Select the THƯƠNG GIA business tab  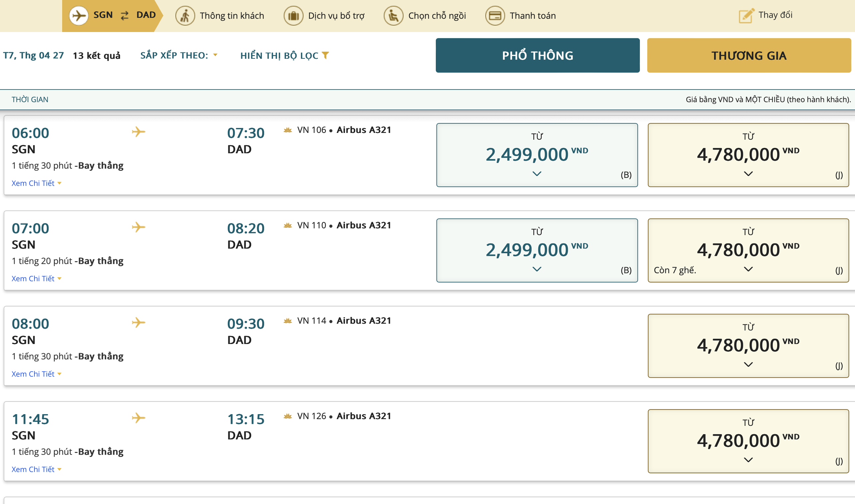coord(749,55)
